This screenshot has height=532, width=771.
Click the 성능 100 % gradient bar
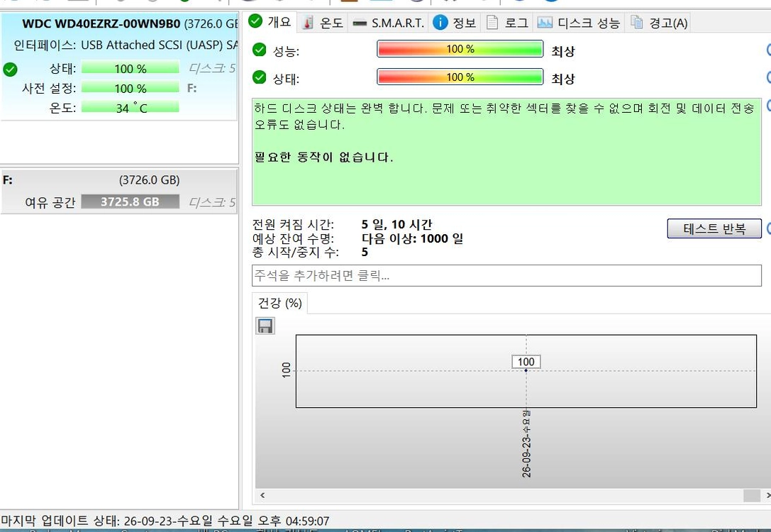(x=460, y=49)
